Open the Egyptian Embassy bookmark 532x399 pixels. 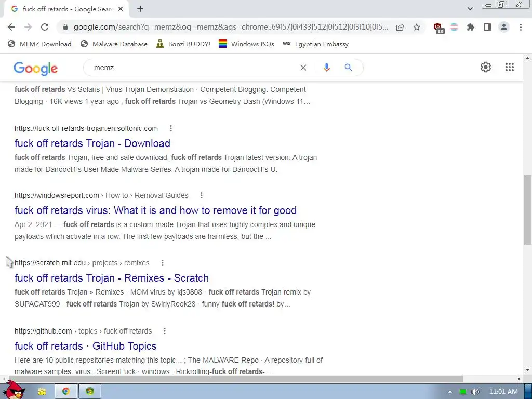[x=315, y=44]
